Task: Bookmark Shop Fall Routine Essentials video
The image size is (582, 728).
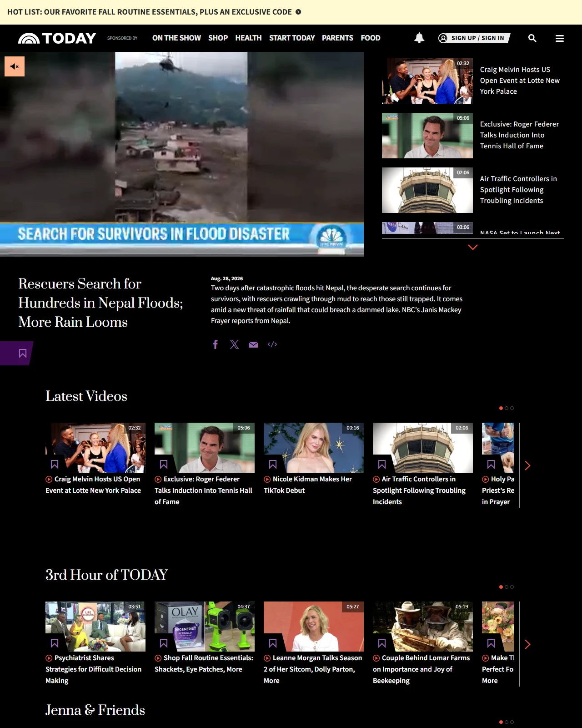Action: [164, 643]
